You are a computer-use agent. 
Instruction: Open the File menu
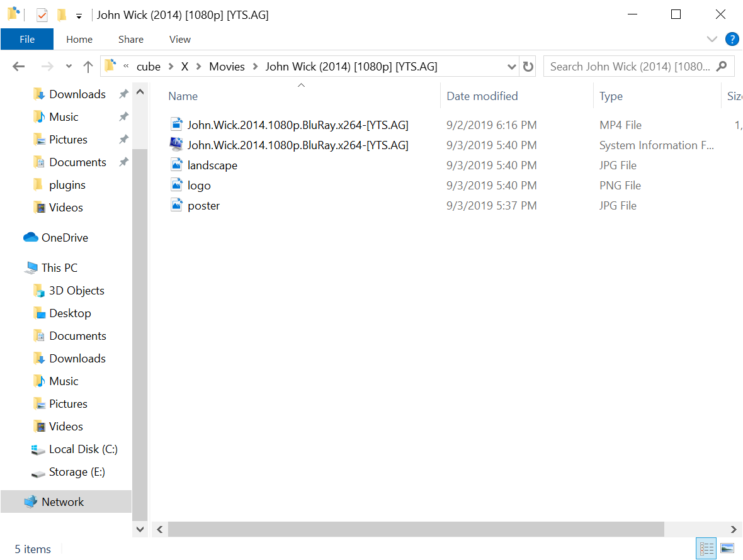pyautogui.click(x=27, y=38)
